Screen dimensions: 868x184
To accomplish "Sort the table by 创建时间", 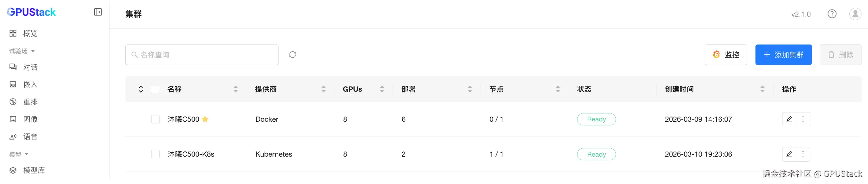I will coord(762,89).
